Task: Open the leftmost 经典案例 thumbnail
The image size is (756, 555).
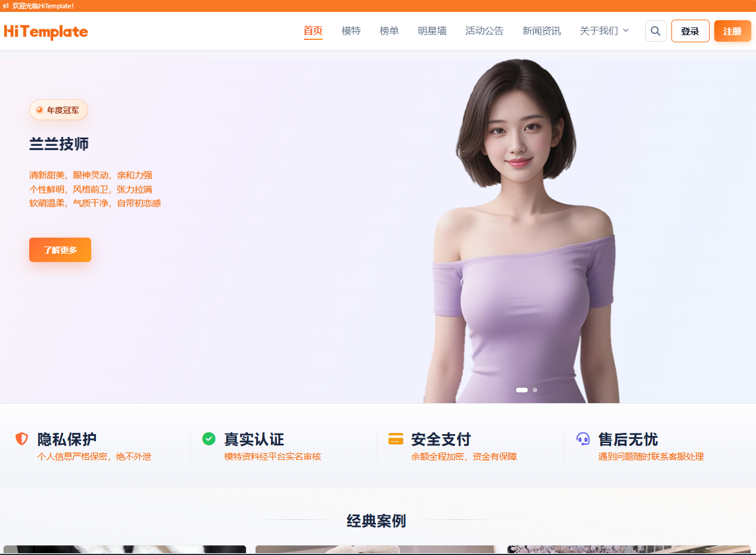Action: click(x=125, y=549)
